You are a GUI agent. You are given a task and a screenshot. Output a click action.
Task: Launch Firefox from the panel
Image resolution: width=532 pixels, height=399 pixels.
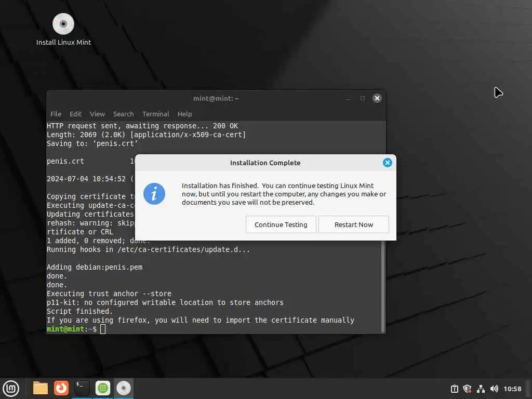pos(61,388)
